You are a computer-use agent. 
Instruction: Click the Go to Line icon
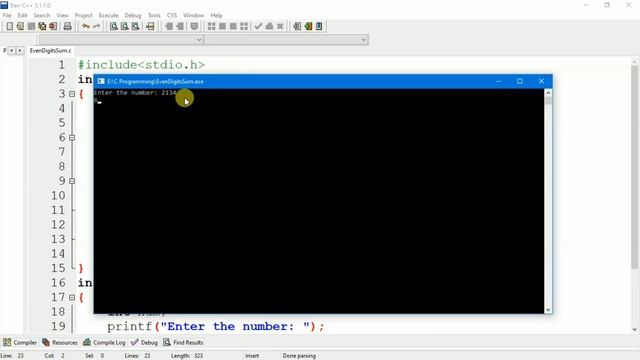150,26
